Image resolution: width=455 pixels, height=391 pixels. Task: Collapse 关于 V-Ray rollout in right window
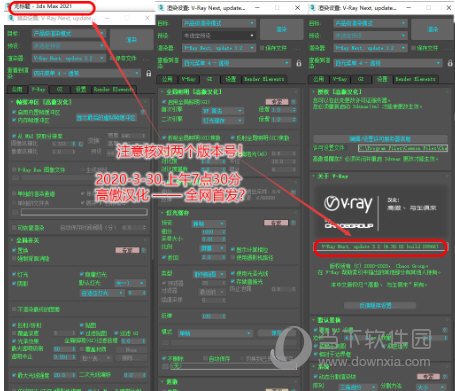pos(313,176)
